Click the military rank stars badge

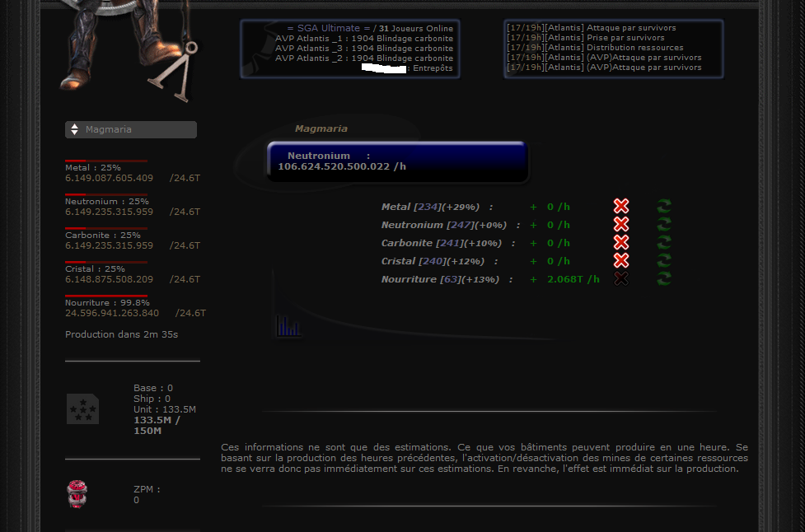click(x=82, y=408)
